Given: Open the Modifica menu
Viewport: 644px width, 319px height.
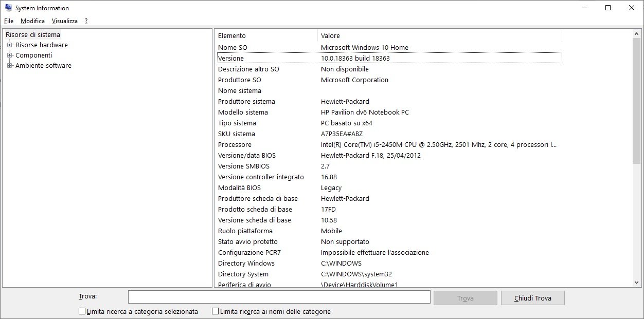Looking at the screenshot, I should tap(32, 21).
